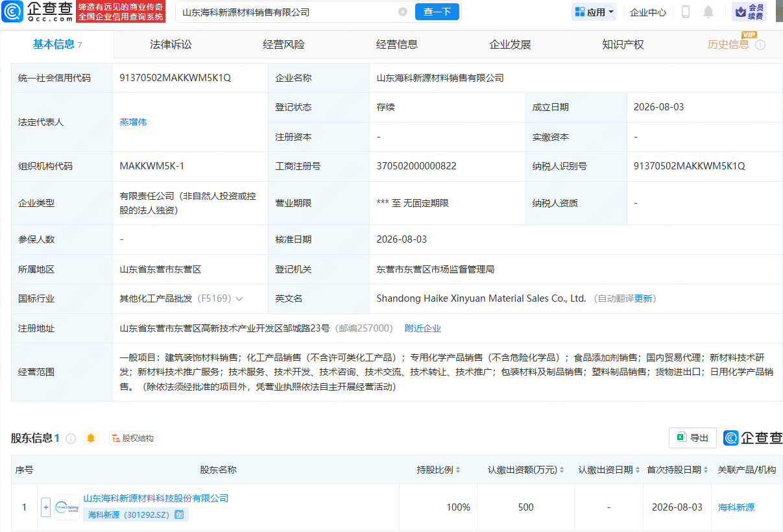
Task: Open the 历史信息 VIP tab
Action: point(729,44)
